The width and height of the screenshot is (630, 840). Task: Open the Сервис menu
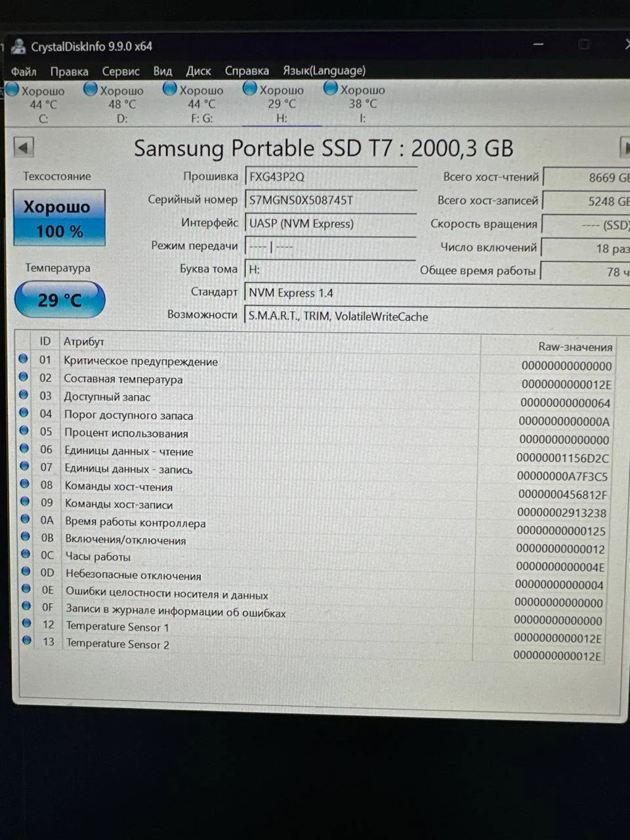pos(121,72)
